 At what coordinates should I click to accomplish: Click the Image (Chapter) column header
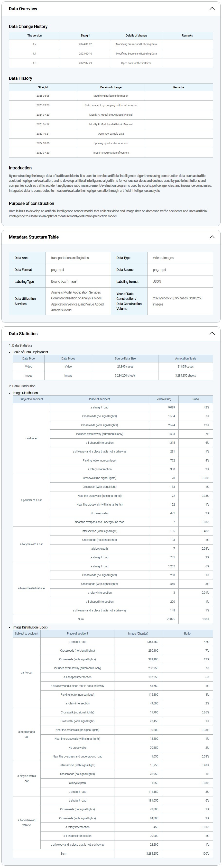tap(138, 634)
